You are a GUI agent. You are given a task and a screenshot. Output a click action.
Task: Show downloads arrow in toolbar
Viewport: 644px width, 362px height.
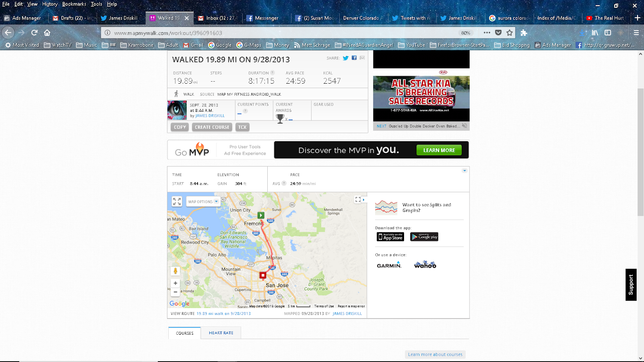click(583, 33)
